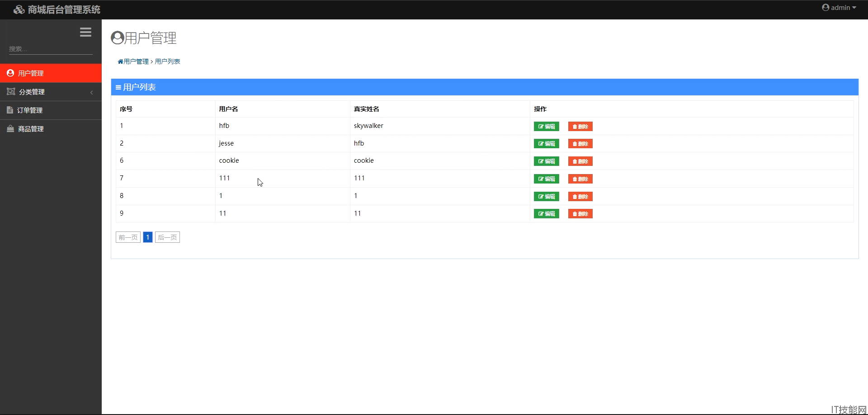
Task: Edit the cookie user row
Action: [546, 161]
